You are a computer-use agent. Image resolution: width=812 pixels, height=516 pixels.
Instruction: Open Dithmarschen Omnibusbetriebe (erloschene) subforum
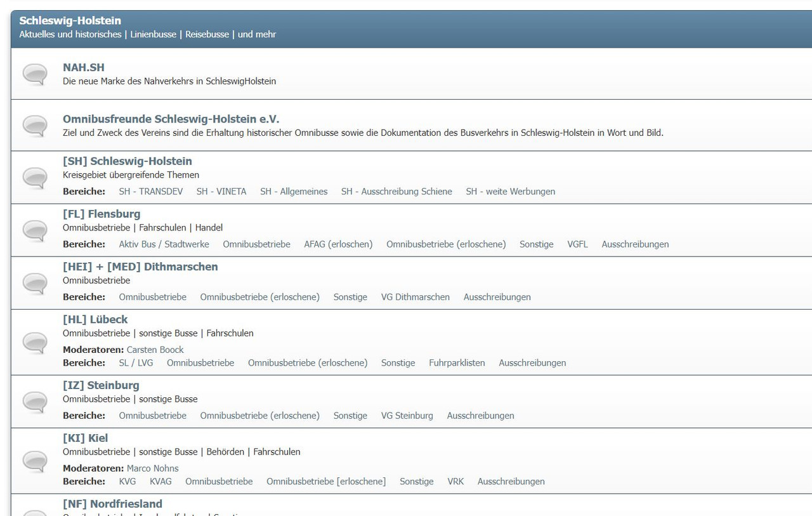click(x=260, y=296)
